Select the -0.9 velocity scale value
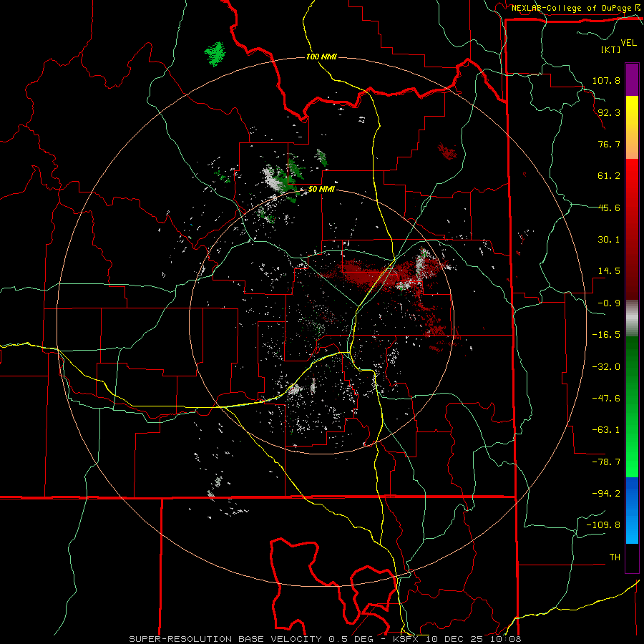This screenshot has width=644, height=644. 609,303
